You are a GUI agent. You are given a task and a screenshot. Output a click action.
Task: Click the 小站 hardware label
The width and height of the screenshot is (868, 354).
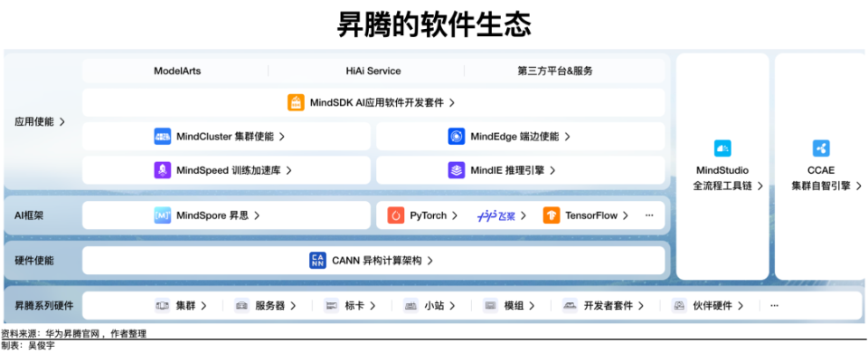coord(434,305)
